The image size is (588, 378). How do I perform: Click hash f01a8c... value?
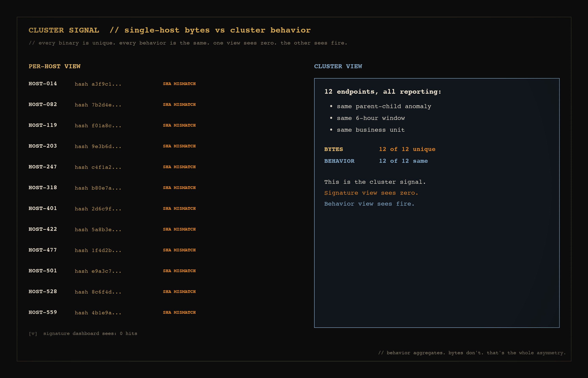tap(98, 125)
